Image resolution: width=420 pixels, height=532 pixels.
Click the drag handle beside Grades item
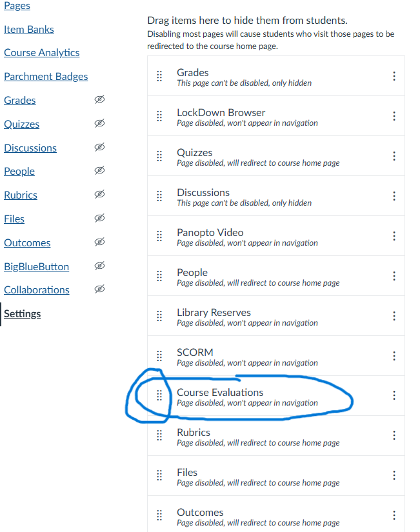coord(159,76)
